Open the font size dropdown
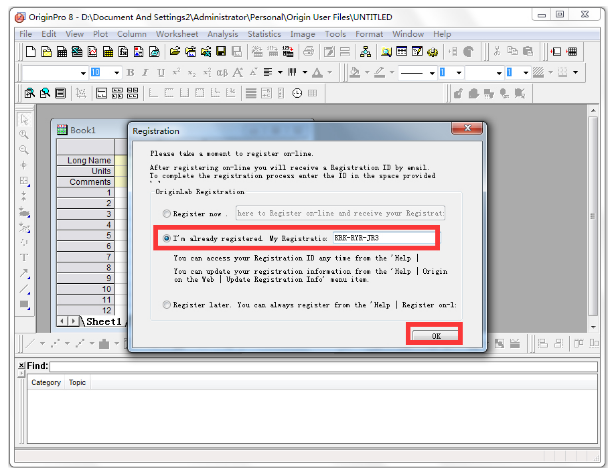Screen dimensions: 612x475 click(116, 73)
